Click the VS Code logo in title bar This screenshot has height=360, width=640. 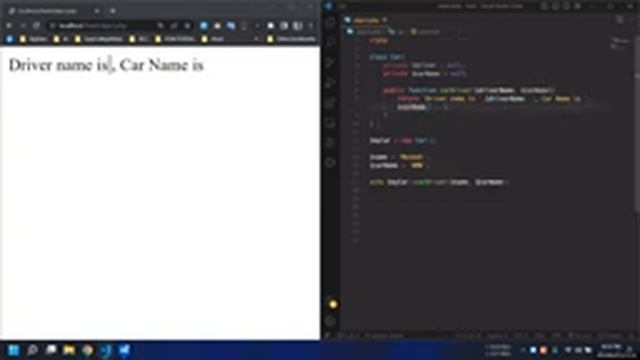tap(329, 6)
